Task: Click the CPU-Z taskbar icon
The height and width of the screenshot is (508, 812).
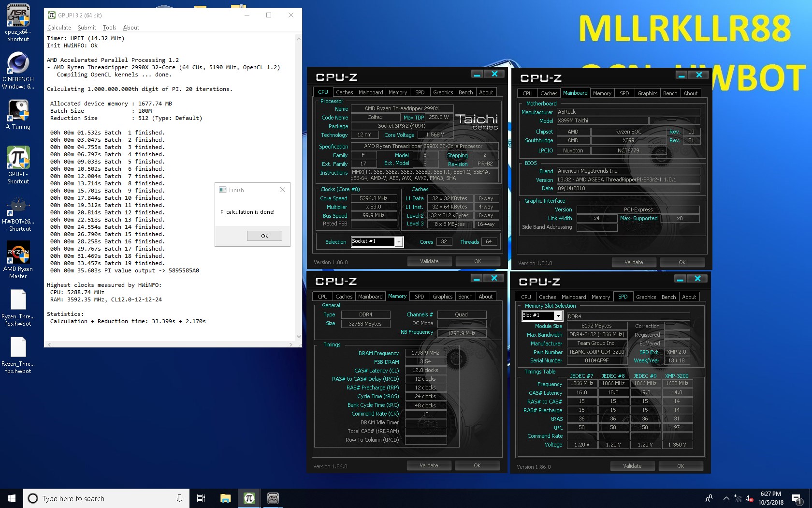Action: (273, 498)
